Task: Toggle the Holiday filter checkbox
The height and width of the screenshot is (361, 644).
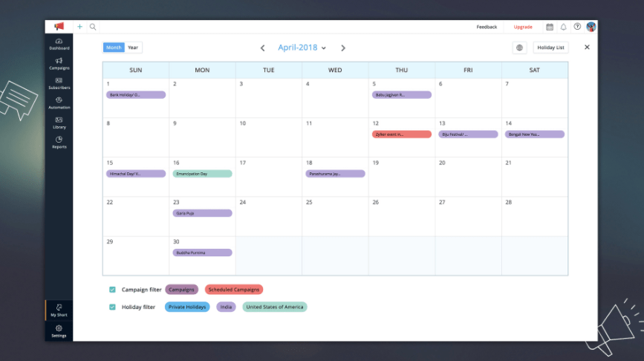Action: pos(112,307)
